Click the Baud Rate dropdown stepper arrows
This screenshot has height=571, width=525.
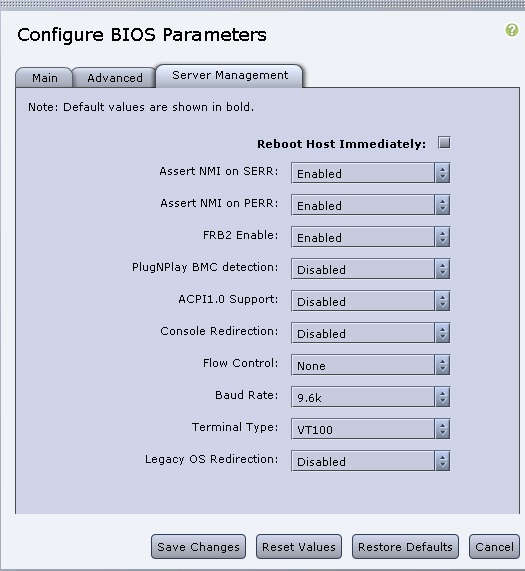click(x=442, y=397)
